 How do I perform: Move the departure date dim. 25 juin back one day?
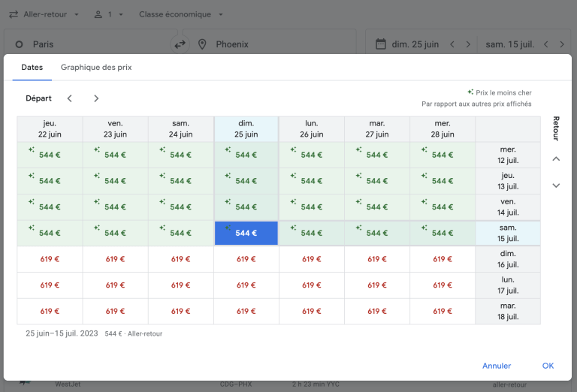point(452,44)
